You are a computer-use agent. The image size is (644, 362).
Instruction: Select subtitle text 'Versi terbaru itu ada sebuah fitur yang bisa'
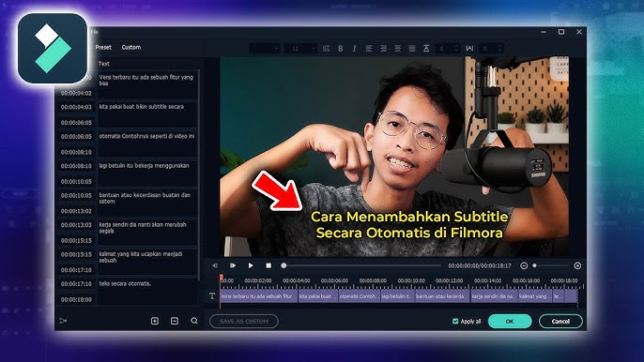147,85
